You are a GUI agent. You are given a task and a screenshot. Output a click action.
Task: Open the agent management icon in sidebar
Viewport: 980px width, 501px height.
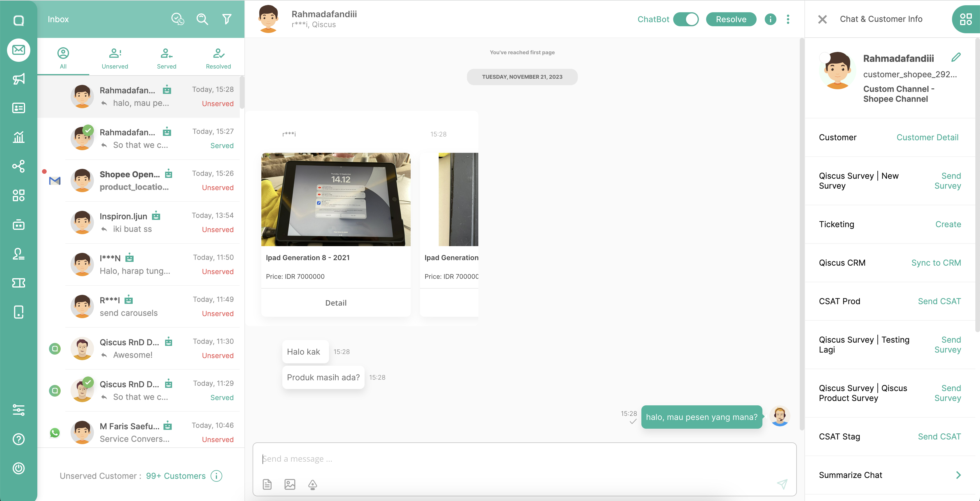click(x=18, y=254)
